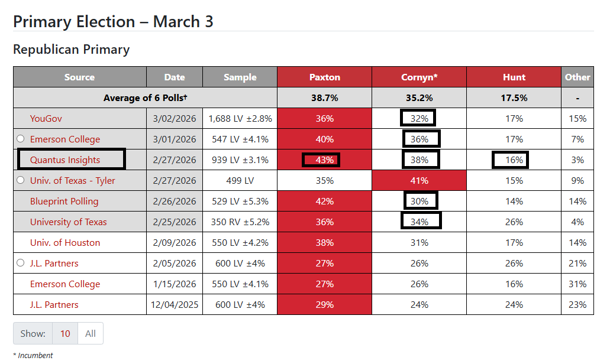Open the Emerson College 1/15/2026 poll link
Viewport: 597px width, 364px height.
[x=65, y=284]
